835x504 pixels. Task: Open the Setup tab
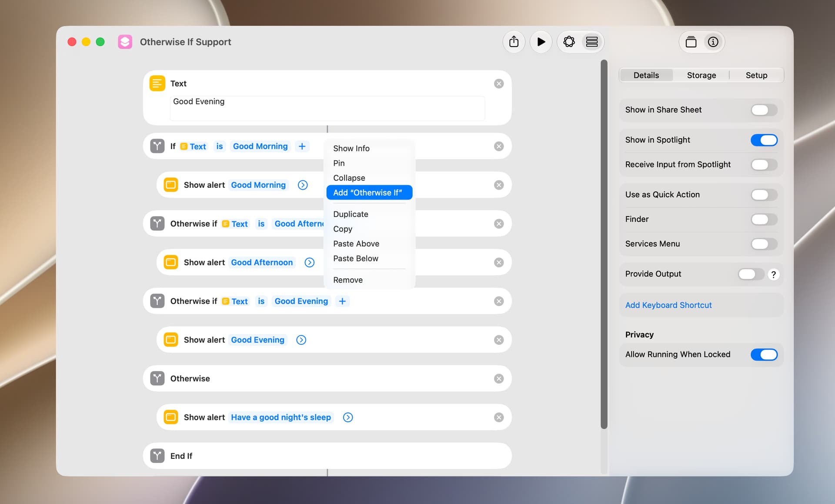756,75
